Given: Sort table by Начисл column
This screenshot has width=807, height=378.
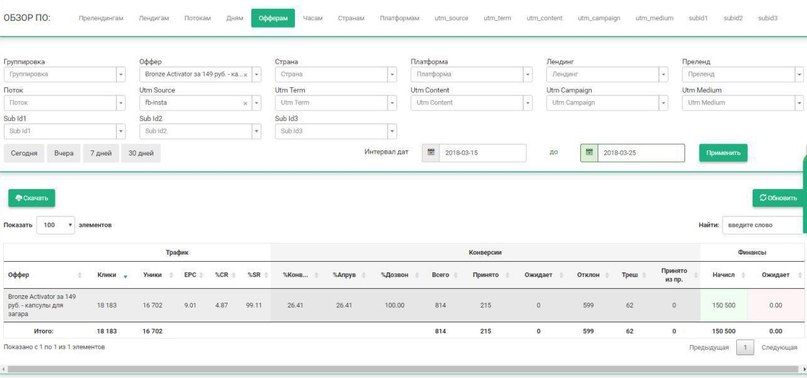Looking at the screenshot, I should click(x=724, y=275).
